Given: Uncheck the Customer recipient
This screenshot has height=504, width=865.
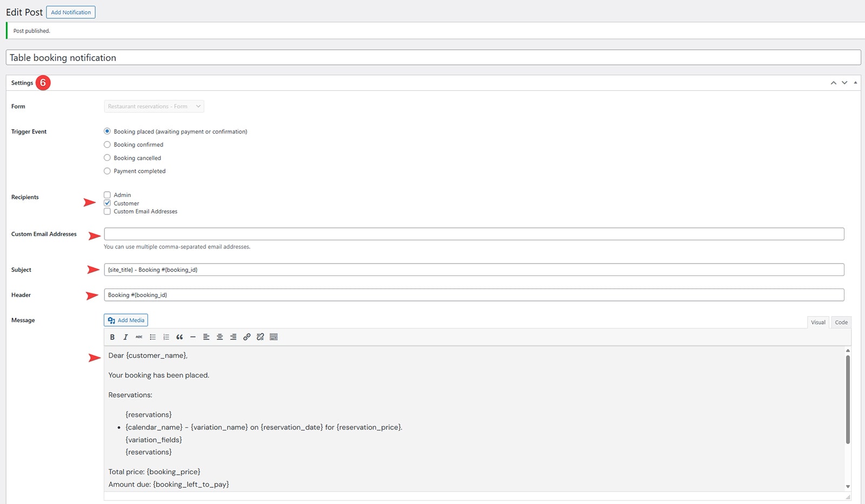Looking at the screenshot, I should pyautogui.click(x=107, y=203).
